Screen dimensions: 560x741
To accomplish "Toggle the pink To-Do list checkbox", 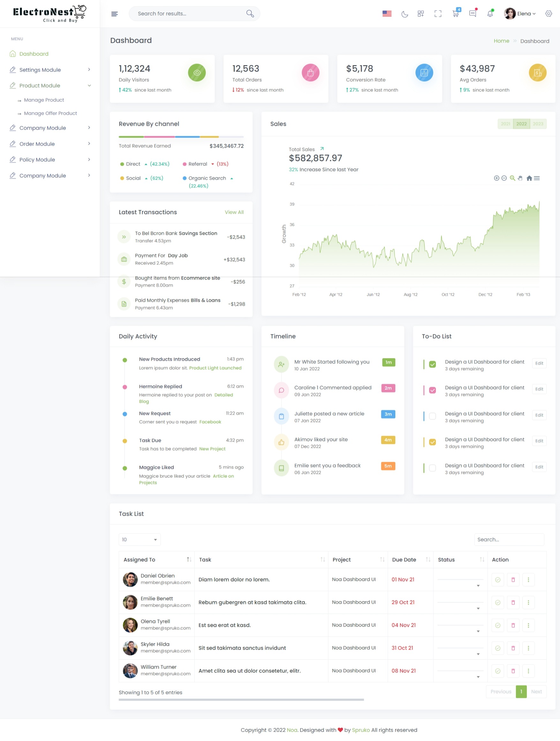I will (x=432, y=390).
